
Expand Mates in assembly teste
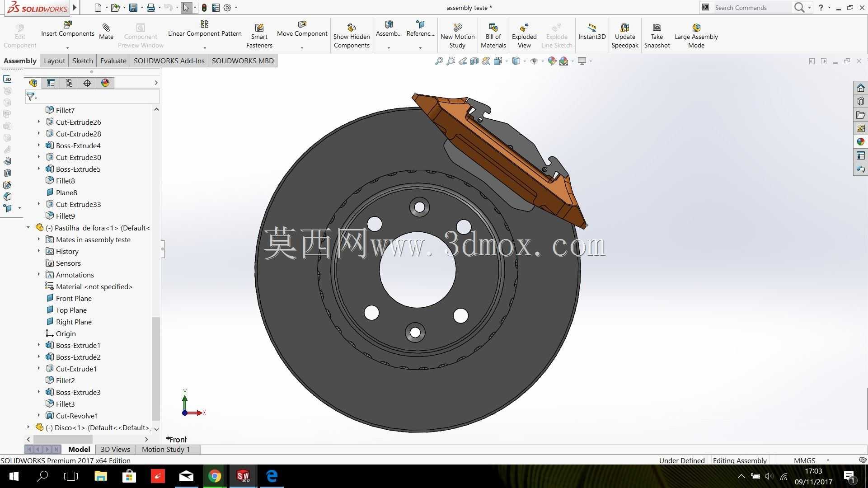pos(39,239)
